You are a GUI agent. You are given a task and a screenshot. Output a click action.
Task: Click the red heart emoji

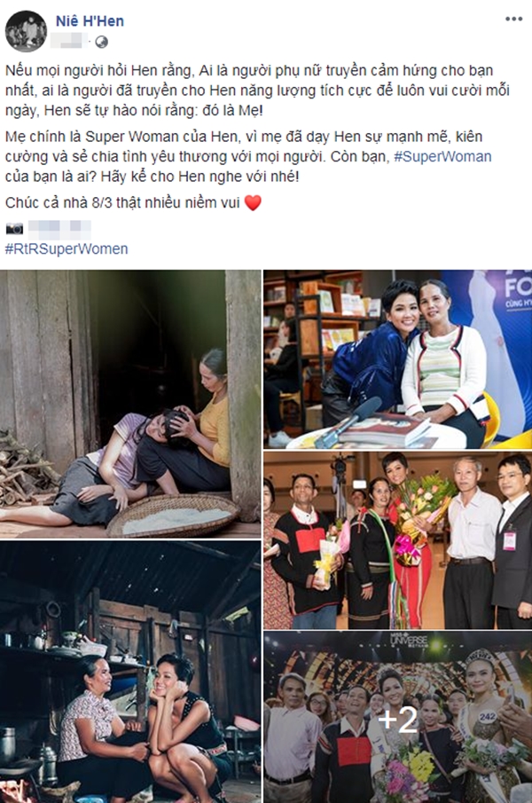click(x=253, y=203)
